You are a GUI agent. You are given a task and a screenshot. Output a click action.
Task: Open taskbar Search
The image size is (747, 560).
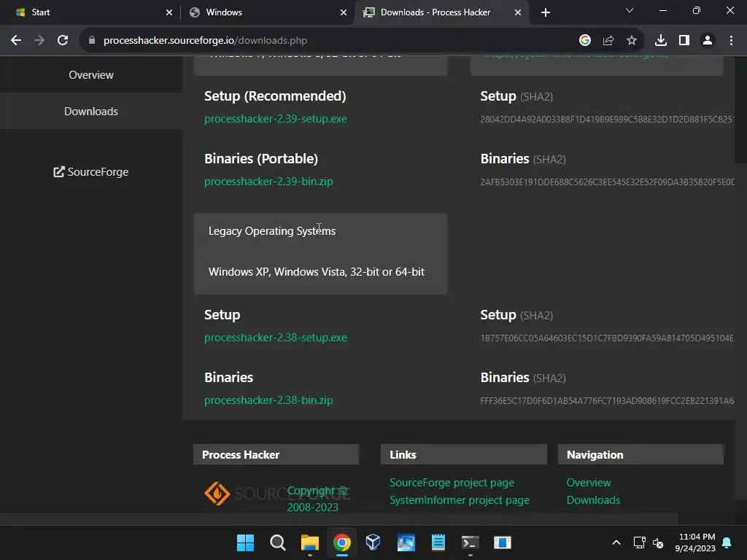[x=277, y=542]
